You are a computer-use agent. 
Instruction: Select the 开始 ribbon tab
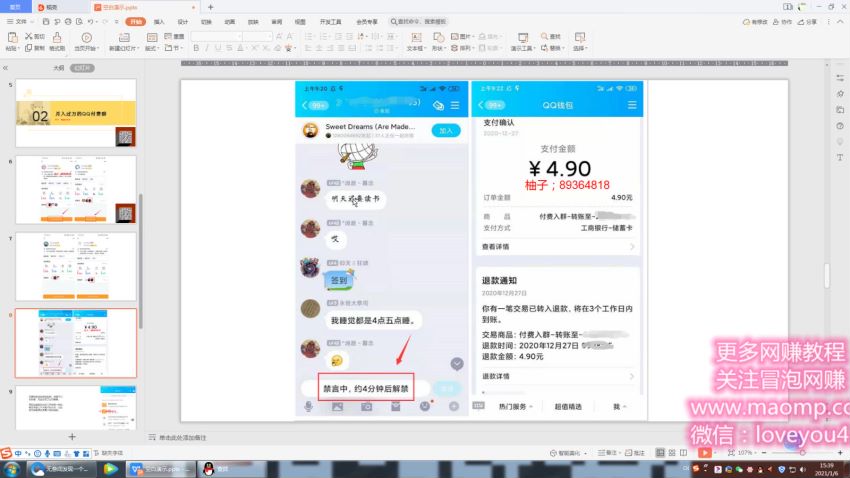(135, 22)
